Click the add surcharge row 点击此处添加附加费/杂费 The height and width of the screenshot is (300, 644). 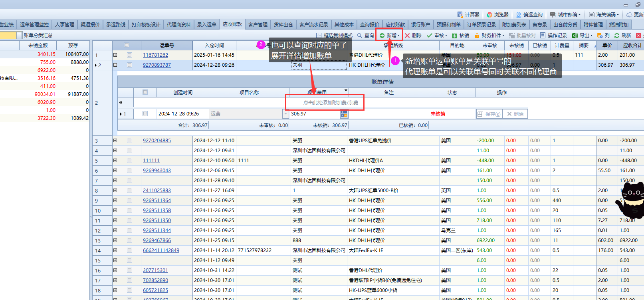pyautogui.click(x=330, y=103)
